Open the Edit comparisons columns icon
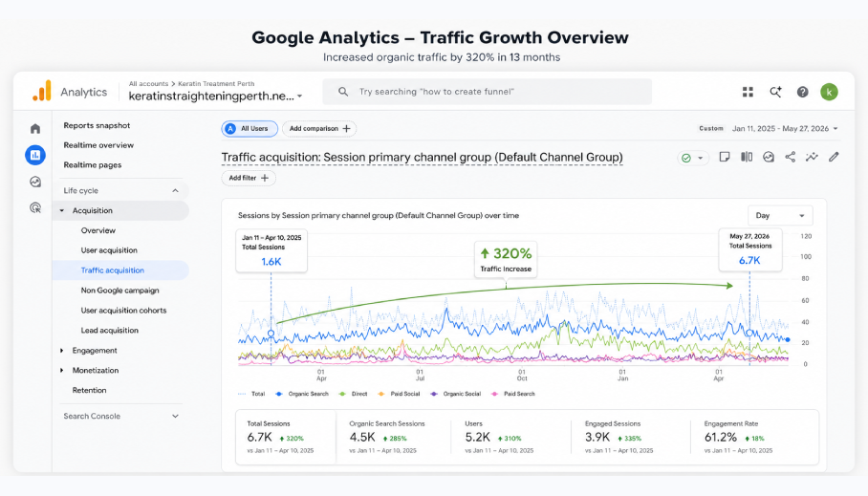The image size is (868, 496). click(x=747, y=157)
